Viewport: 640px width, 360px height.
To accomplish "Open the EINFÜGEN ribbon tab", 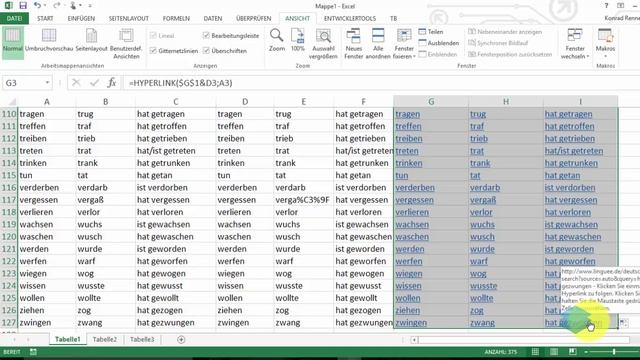I will pyautogui.click(x=81, y=18).
